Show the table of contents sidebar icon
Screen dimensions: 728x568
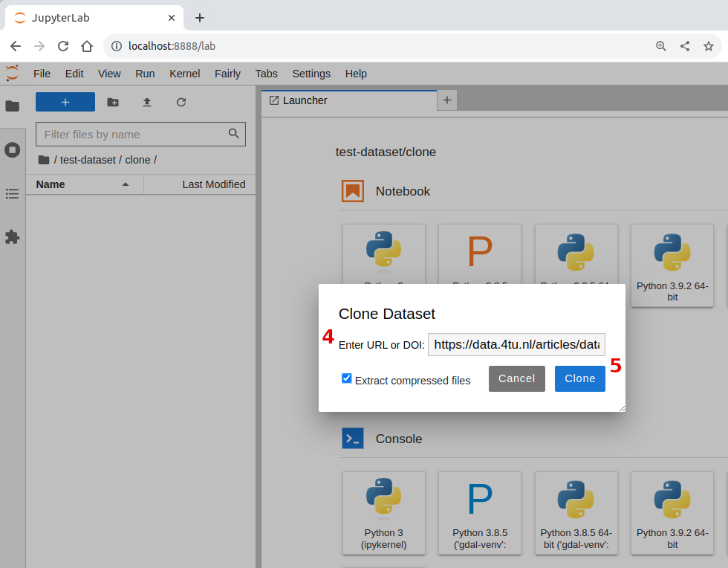pyautogui.click(x=13, y=193)
